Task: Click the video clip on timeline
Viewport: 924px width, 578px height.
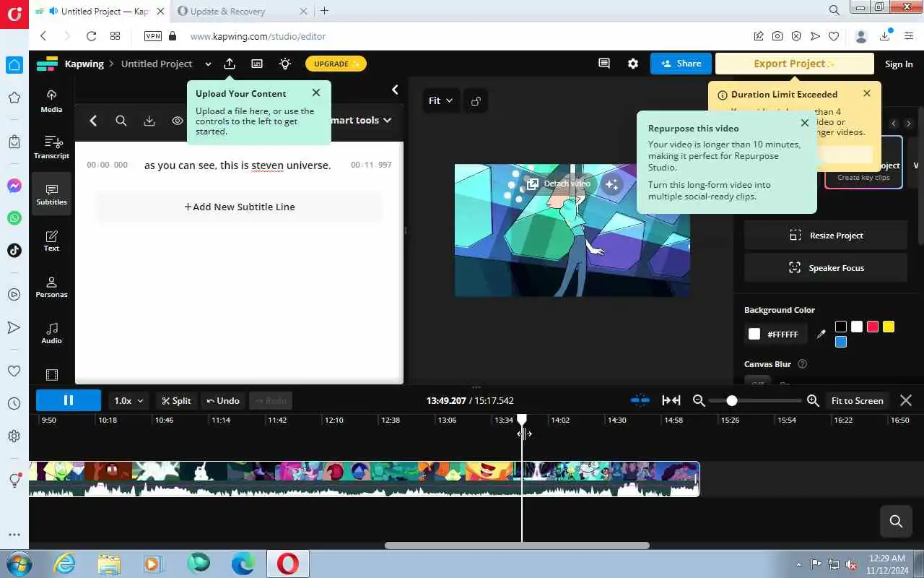Action: (x=364, y=478)
